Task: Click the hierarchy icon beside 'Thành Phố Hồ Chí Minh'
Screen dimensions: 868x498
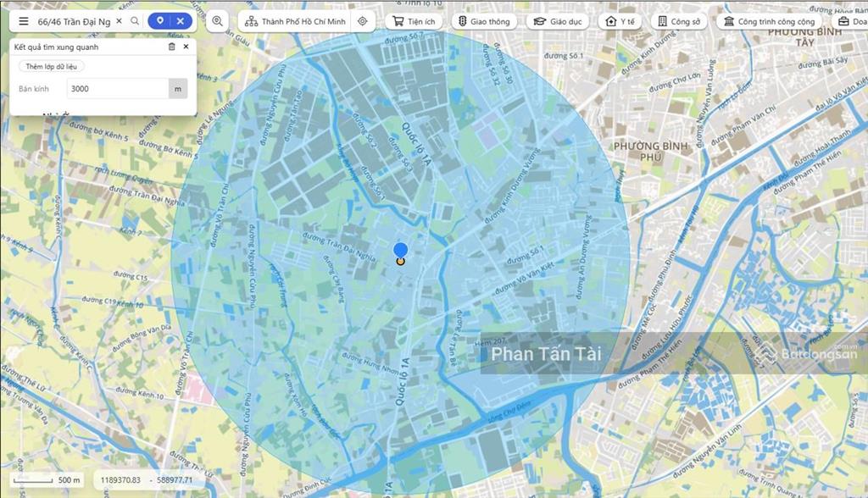Action: point(251,21)
